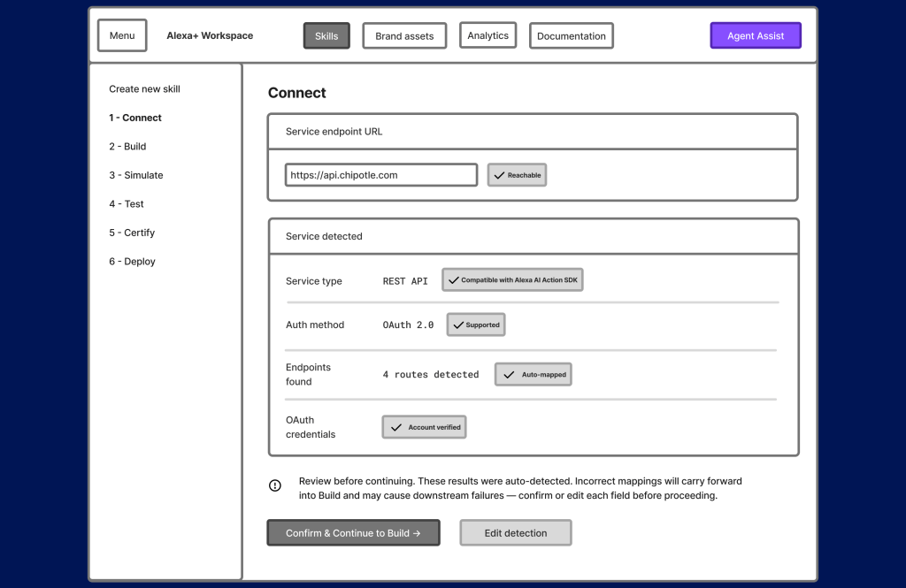Go to the Analytics tab
Viewport: 906px width, 588px height.
(488, 35)
